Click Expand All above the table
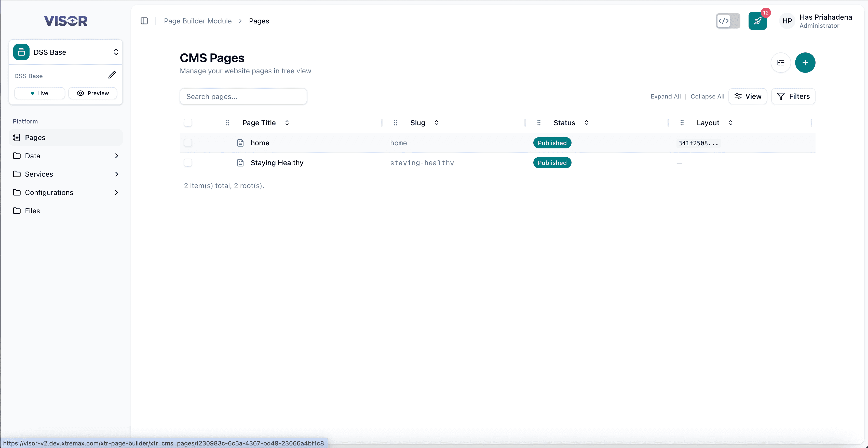 pos(666,96)
